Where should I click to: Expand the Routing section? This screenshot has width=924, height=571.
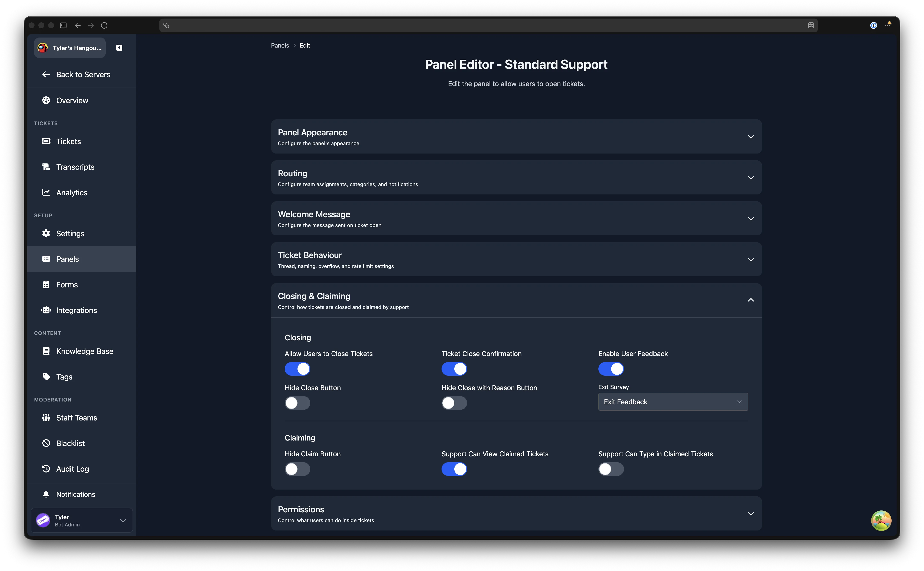[516, 177]
